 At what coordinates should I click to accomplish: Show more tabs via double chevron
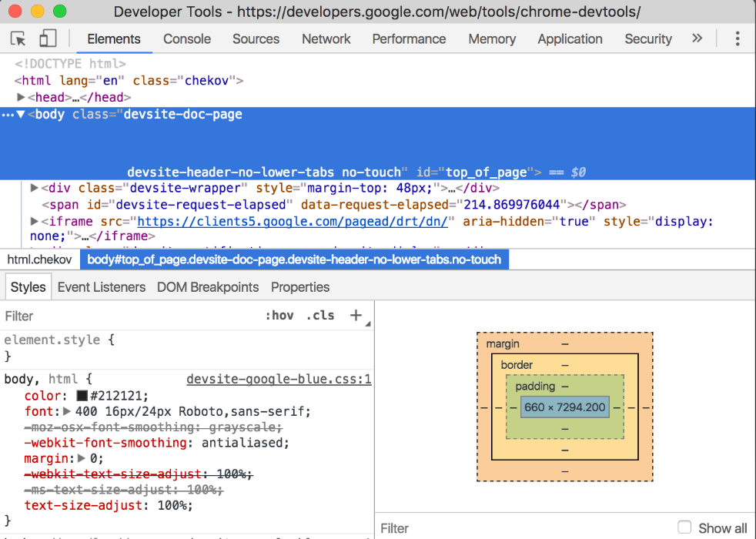point(697,38)
